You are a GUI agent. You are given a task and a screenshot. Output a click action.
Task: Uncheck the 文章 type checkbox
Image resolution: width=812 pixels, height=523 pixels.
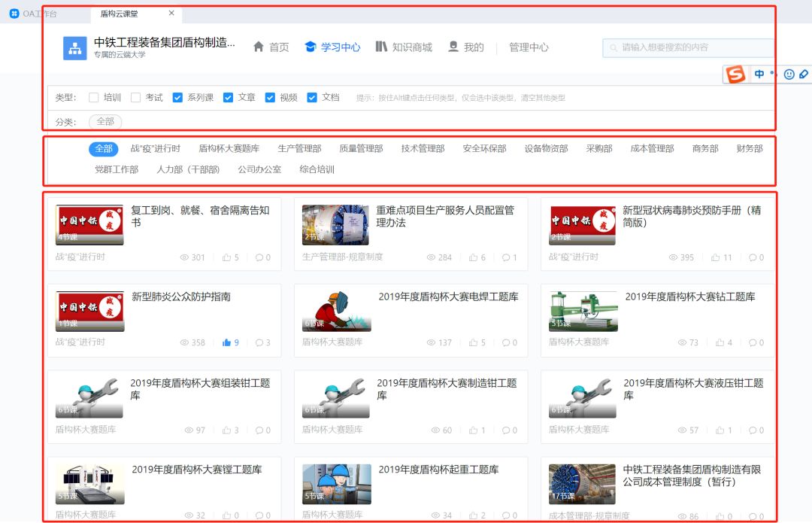228,97
